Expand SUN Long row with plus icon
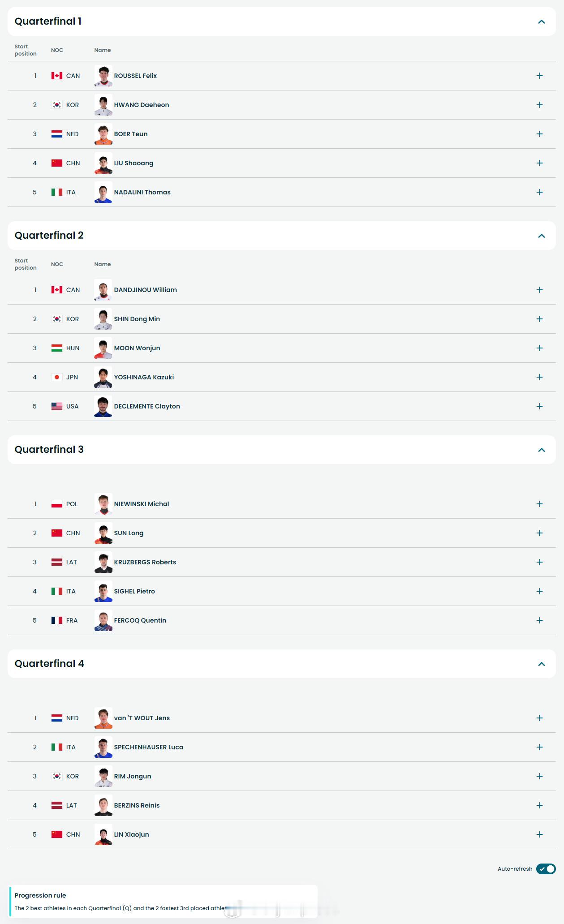The height and width of the screenshot is (924, 564). [539, 533]
